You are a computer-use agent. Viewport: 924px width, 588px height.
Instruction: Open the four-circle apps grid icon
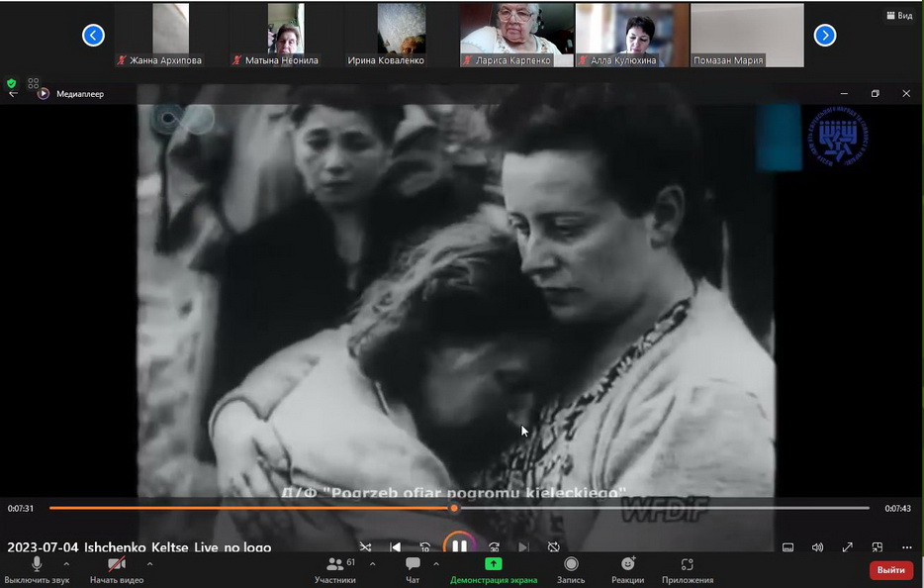click(x=33, y=82)
